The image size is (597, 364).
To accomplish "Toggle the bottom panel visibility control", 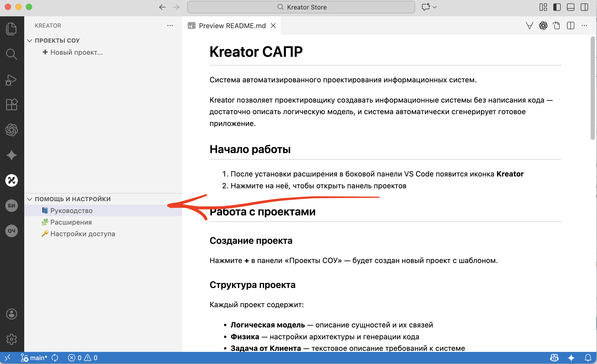I will [571, 7].
